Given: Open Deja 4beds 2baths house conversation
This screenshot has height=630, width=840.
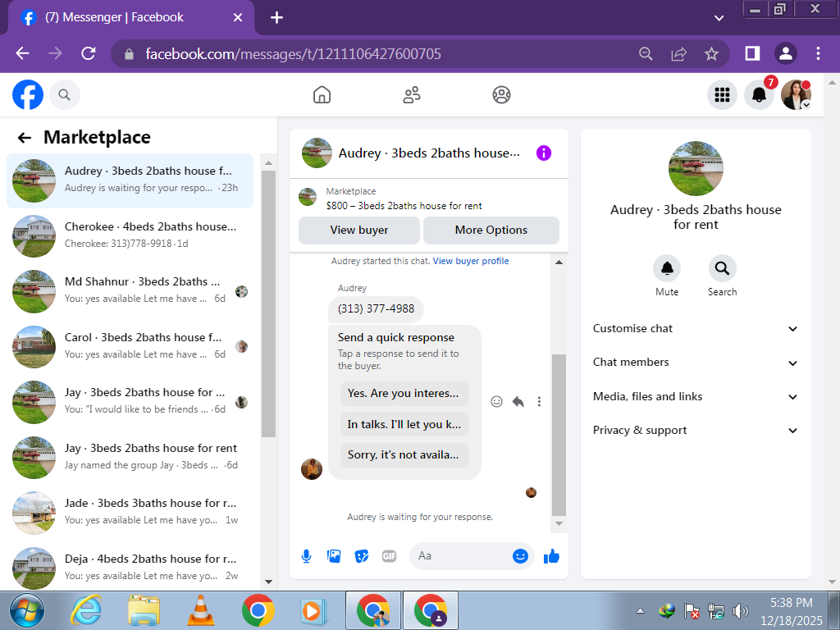Looking at the screenshot, I should (x=130, y=568).
